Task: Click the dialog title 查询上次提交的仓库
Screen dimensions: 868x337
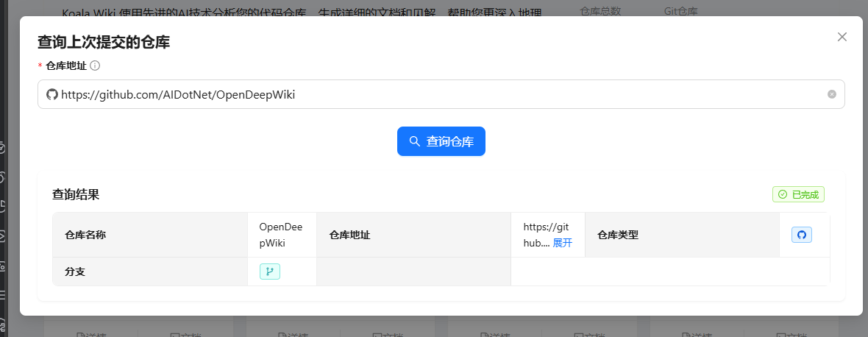Action: (x=104, y=42)
